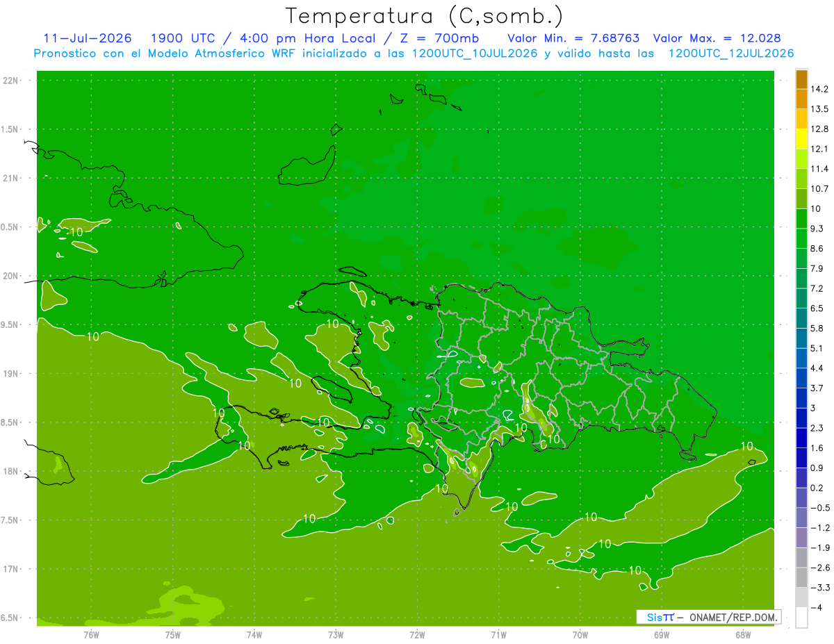Click the "17N" latitude axis label
The height and width of the screenshot is (644, 834).
point(10,569)
